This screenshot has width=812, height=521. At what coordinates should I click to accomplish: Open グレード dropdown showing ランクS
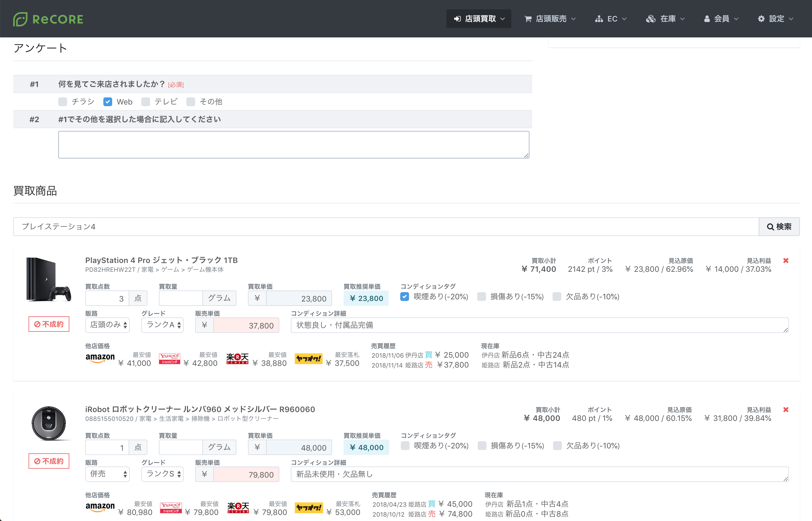(162, 474)
